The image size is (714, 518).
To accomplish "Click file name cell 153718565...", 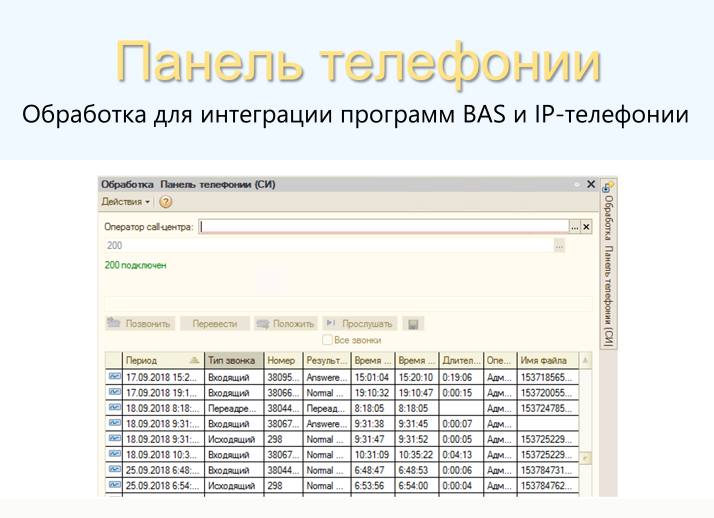I will 548,377.
